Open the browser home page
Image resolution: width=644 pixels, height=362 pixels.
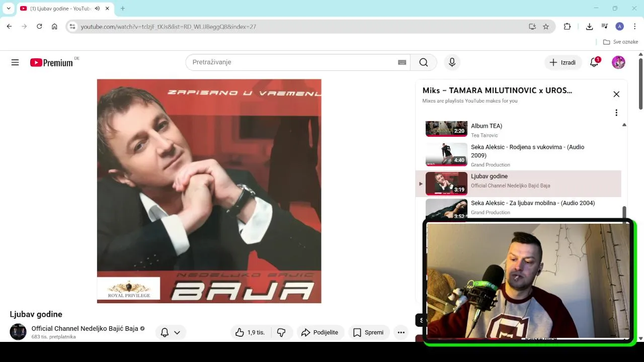click(54, 27)
